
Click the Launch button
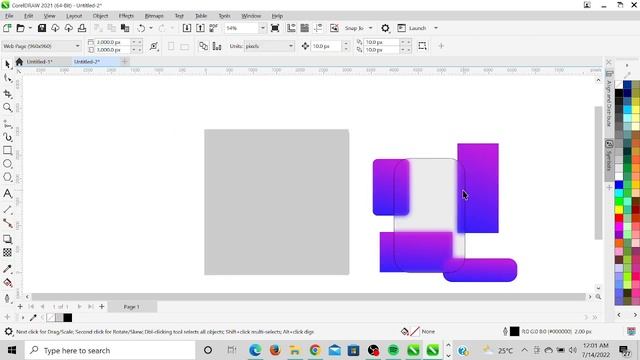point(412,28)
